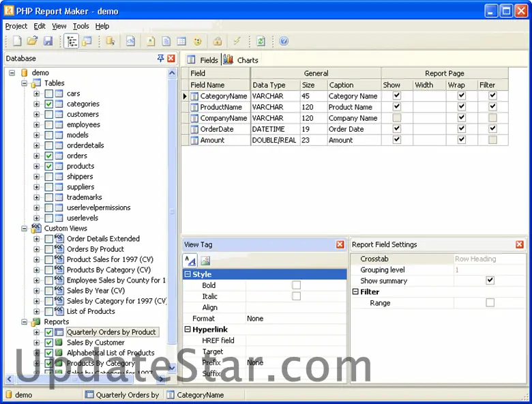The height and width of the screenshot is (404, 532).
Task: Expand the customers table node
Action: 36,115
